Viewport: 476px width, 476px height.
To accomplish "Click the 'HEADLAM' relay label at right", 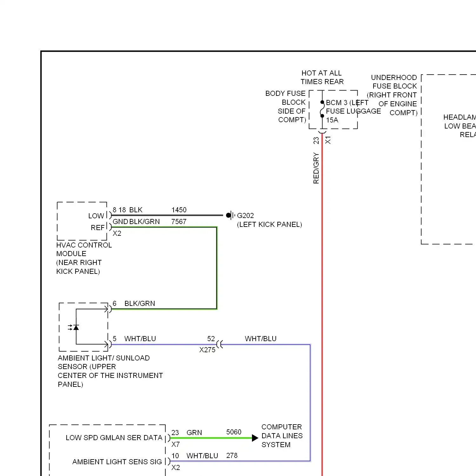I will [x=459, y=117].
